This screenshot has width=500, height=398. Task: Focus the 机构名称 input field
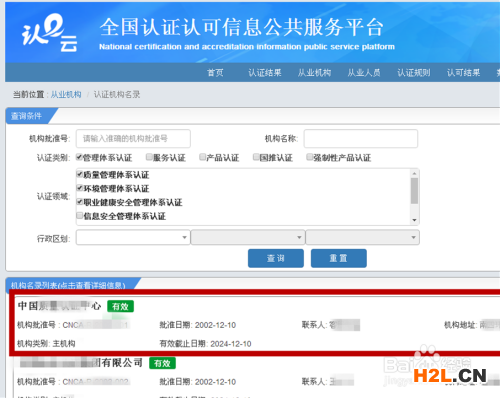pyautogui.click(x=361, y=138)
